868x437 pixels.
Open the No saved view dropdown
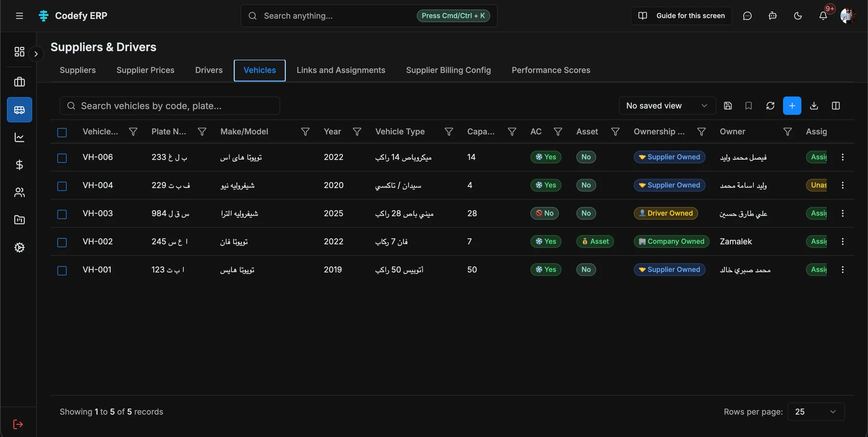(x=666, y=106)
